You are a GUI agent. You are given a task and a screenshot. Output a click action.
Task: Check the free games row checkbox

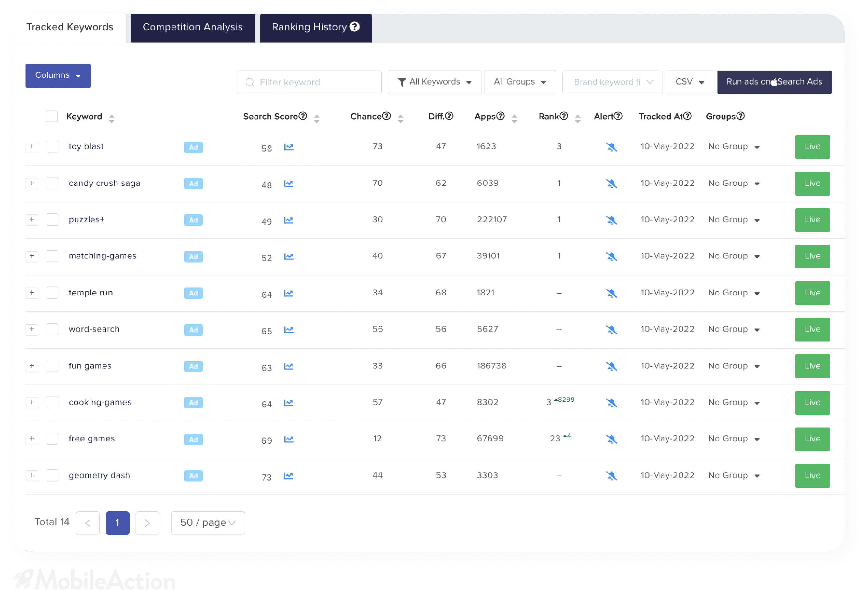[52, 439]
